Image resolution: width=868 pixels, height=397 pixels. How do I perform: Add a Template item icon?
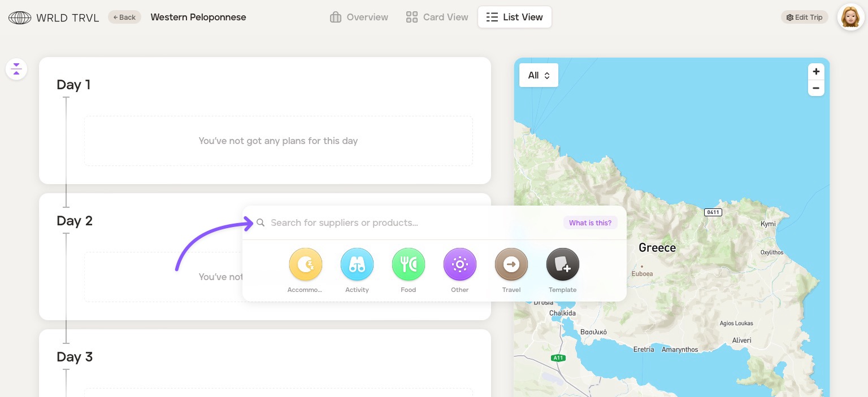tap(562, 264)
